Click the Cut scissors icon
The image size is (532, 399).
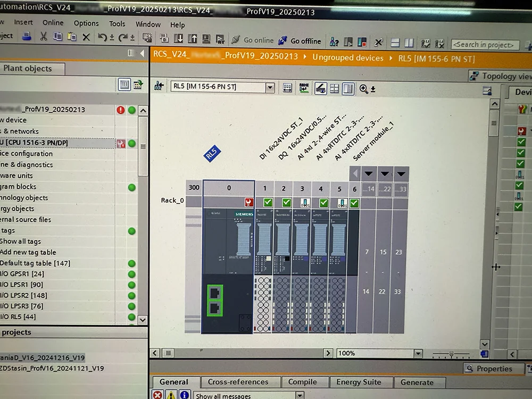[44, 36]
